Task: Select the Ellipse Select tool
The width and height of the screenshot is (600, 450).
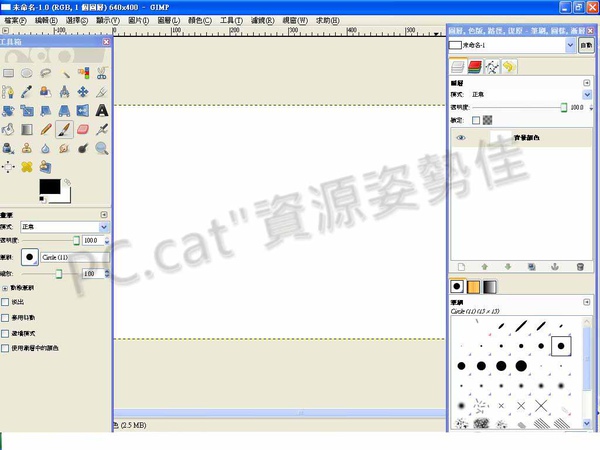Action: pyautogui.click(x=26, y=73)
